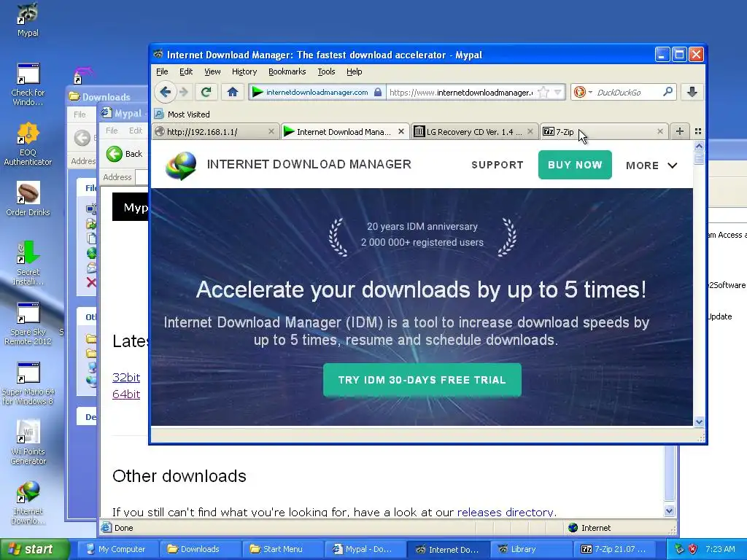Close the Internet Download Manager tab

pos(401,131)
